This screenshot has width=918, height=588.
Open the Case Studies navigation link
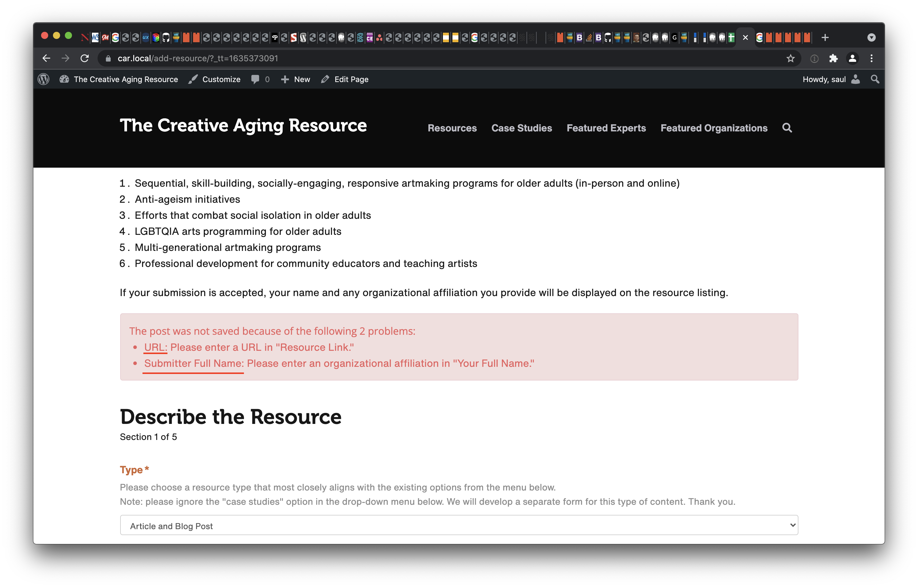click(x=521, y=128)
